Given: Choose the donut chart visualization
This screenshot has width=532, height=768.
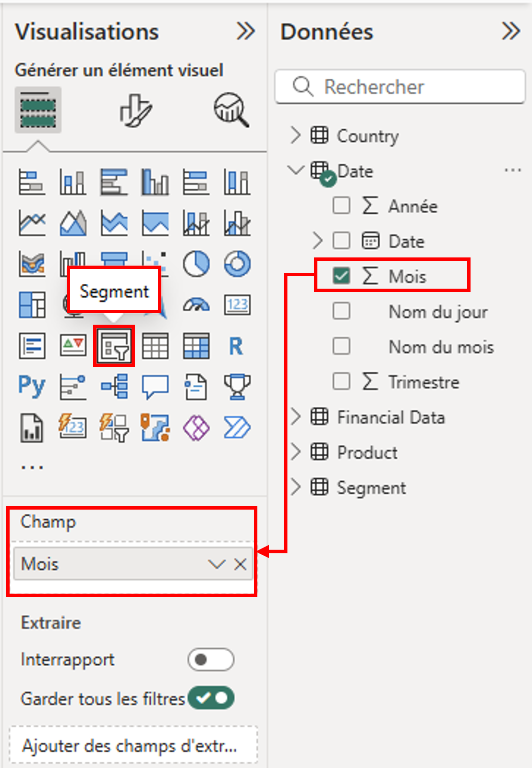Looking at the screenshot, I should click(x=237, y=264).
